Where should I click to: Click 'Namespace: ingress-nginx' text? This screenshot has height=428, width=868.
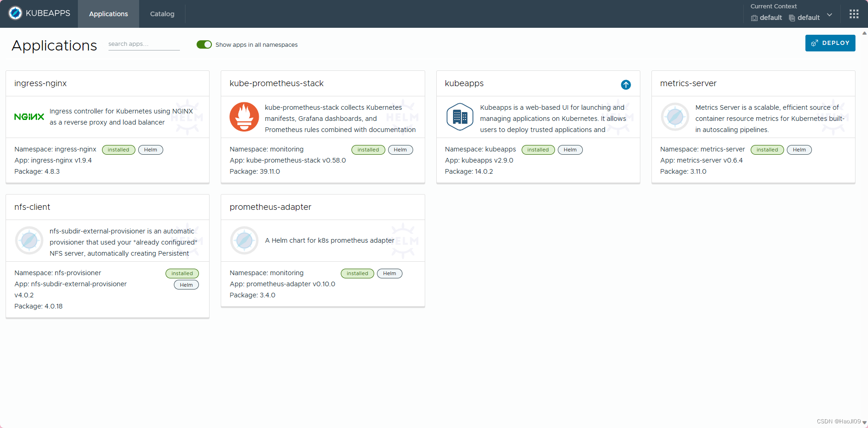(55, 149)
